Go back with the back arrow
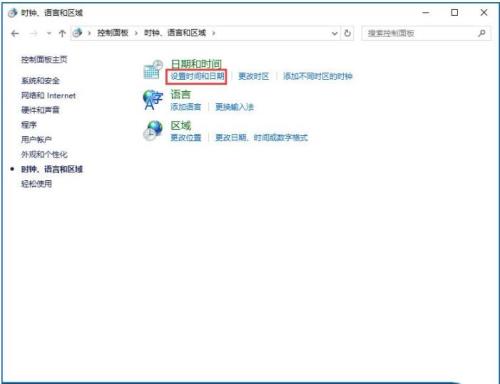Image resolution: width=500 pixels, height=384 pixels. click(15, 33)
